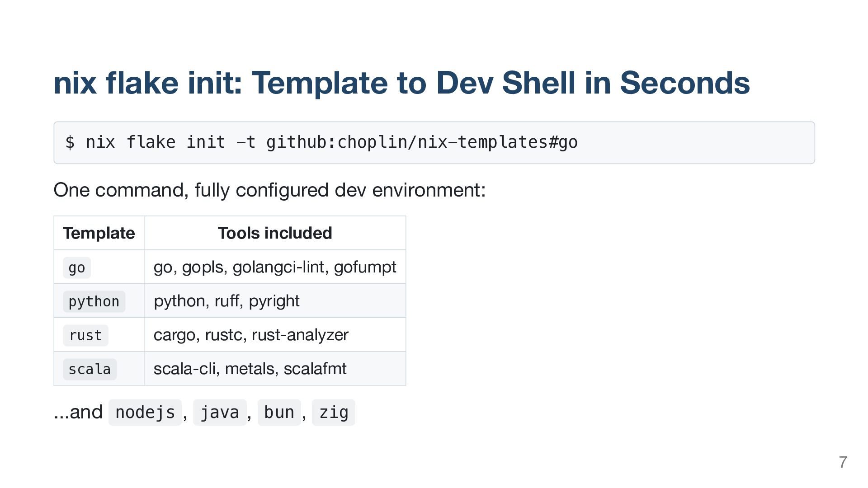
Task: Click 'github:choplin/nix-templates#go' in the command
Action: pyautogui.click(x=422, y=142)
